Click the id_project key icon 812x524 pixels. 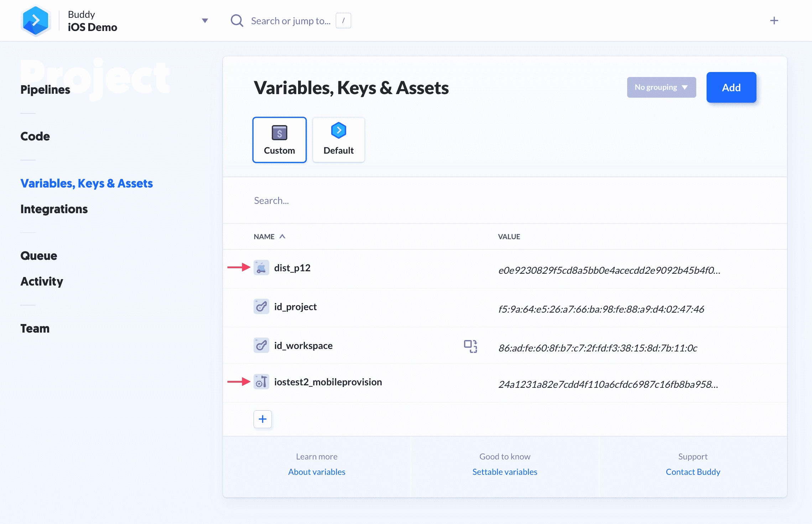point(260,306)
